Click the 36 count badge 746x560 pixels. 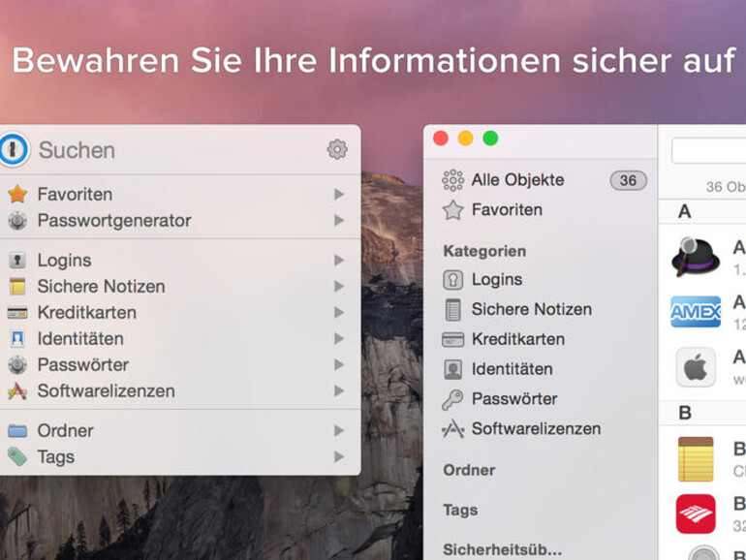[628, 181]
